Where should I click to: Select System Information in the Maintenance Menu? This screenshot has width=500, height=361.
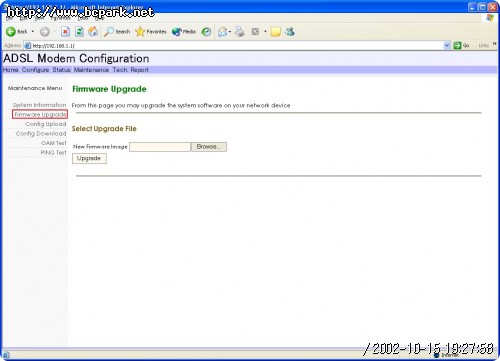pos(40,105)
